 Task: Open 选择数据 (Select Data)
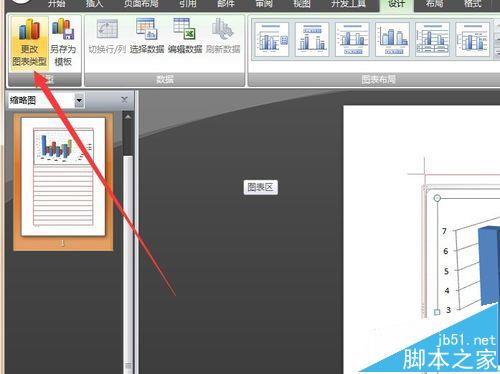pyautogui.click(x=147, y=37)
